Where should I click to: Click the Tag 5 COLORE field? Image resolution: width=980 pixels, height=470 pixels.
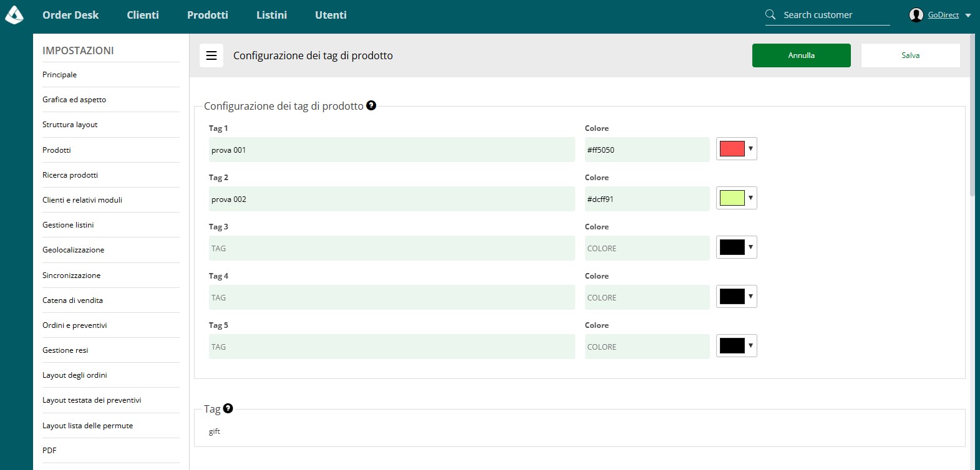[647, 347]
